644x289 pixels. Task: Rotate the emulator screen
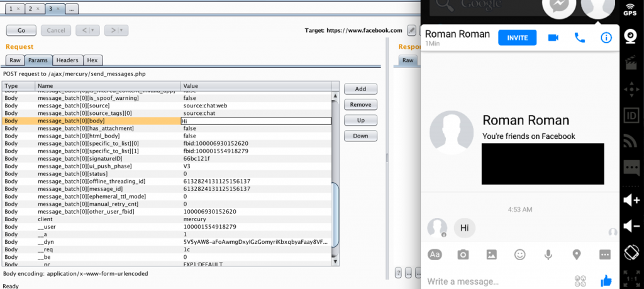pos(631,252)
